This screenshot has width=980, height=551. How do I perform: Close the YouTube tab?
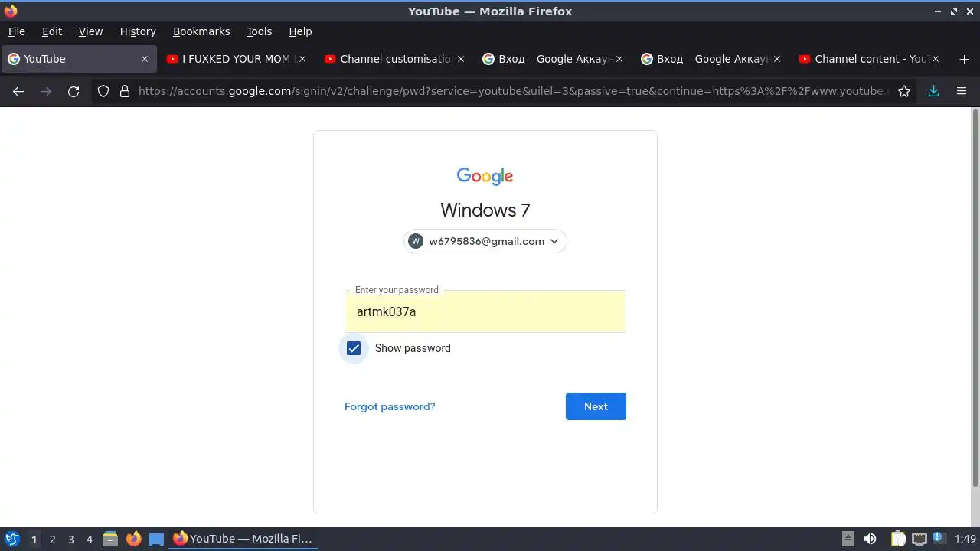145,59
